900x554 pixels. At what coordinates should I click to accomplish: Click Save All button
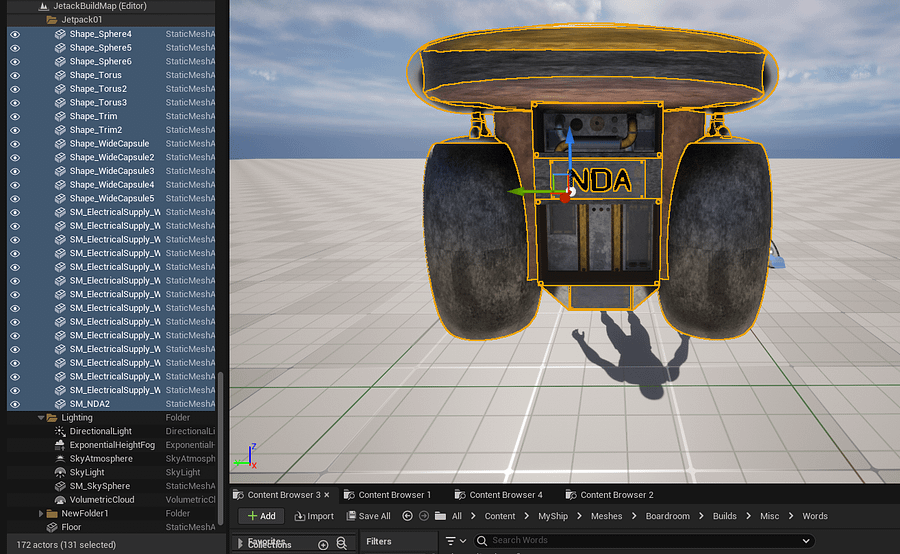click(x=368, y=516)
